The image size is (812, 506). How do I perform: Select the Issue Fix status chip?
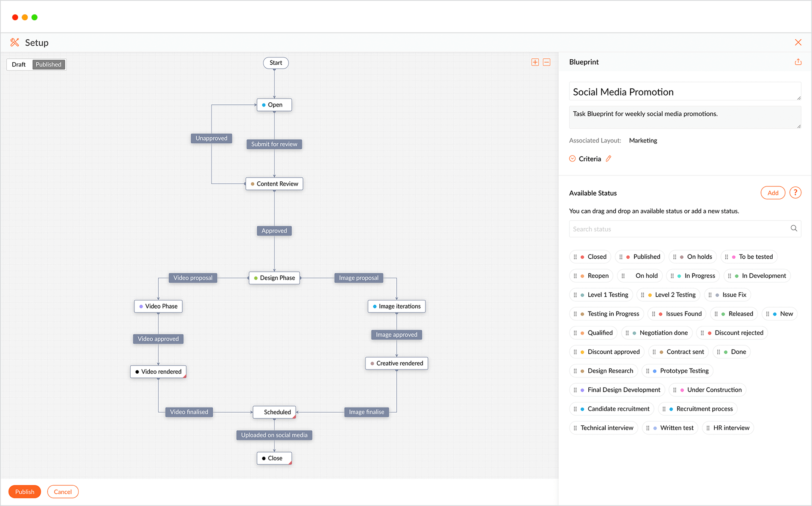pyautogui.click(x=727, y=295)
